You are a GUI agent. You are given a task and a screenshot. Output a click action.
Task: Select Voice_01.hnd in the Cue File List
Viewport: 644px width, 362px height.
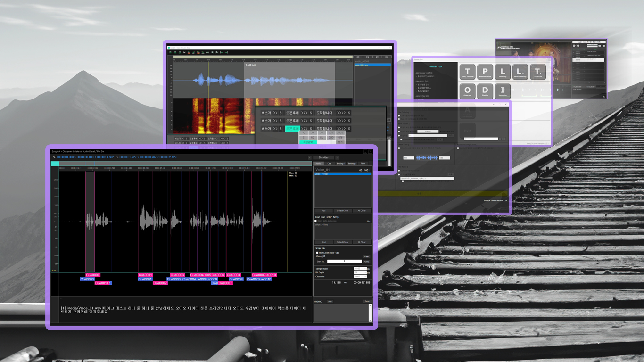click(343, 225)
